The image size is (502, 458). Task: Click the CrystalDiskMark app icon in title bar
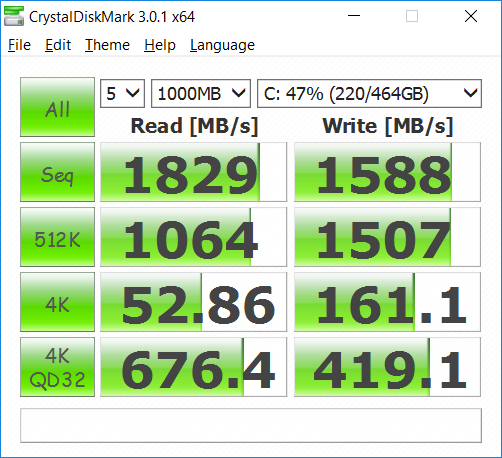click(14, 16)
